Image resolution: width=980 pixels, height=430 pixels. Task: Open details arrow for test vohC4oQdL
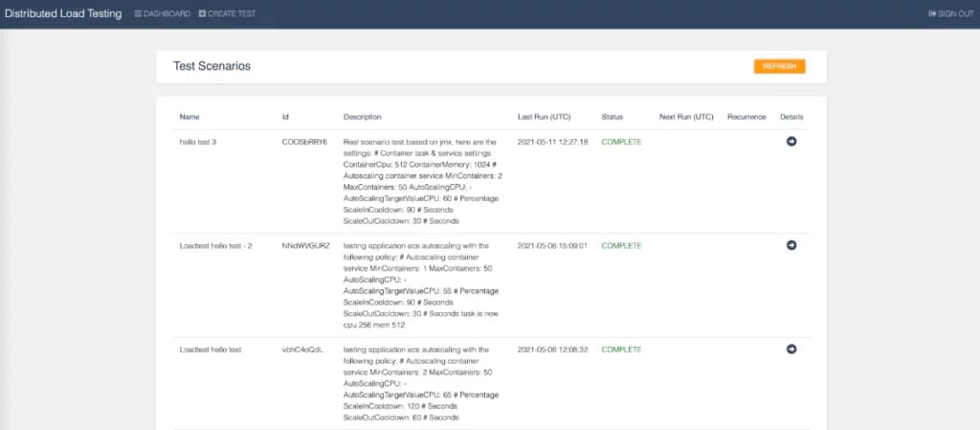click(x=791, y=349)
